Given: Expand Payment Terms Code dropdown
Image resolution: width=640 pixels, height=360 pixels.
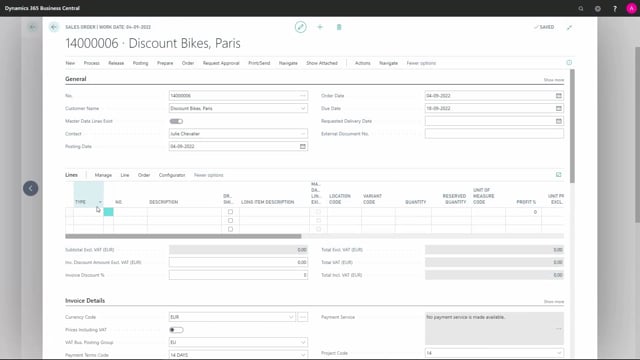Looking at the screenshot, I should [x=303, y=355].
